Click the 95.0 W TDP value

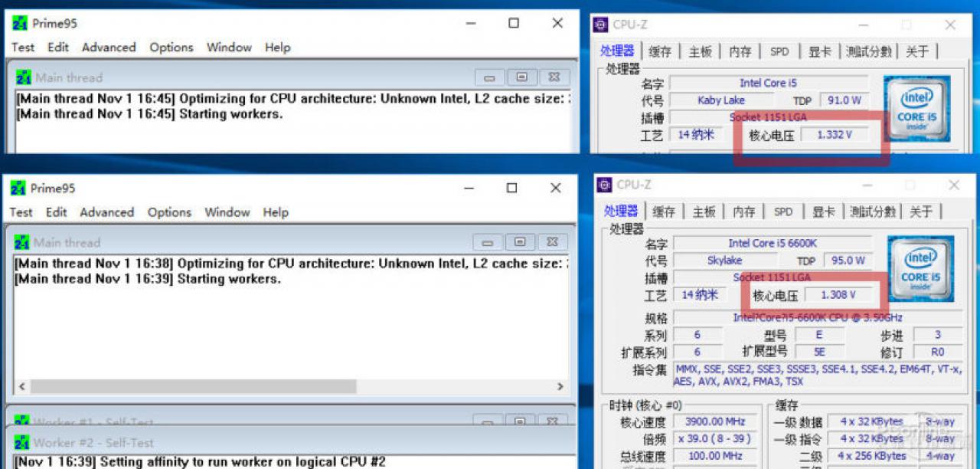[x=848, y=261]
